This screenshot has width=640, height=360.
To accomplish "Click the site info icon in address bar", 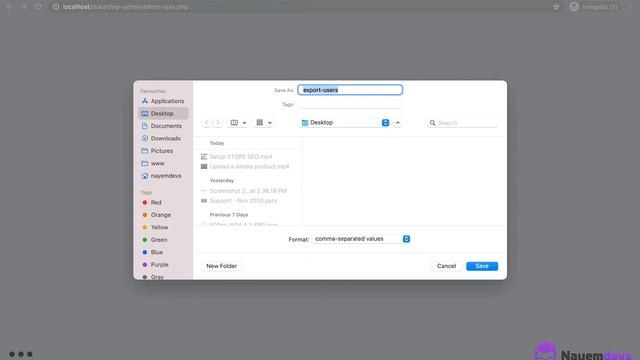I will 56,7.
